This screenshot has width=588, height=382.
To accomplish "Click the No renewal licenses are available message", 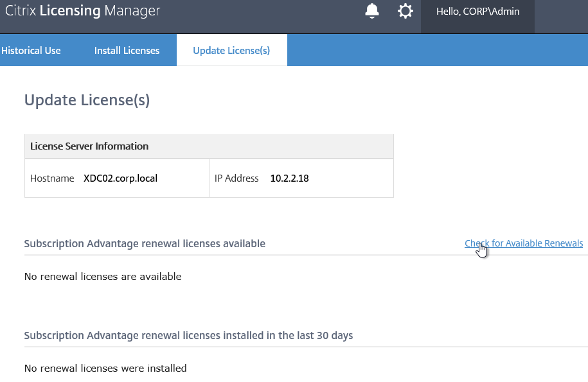I will point(103,276).
